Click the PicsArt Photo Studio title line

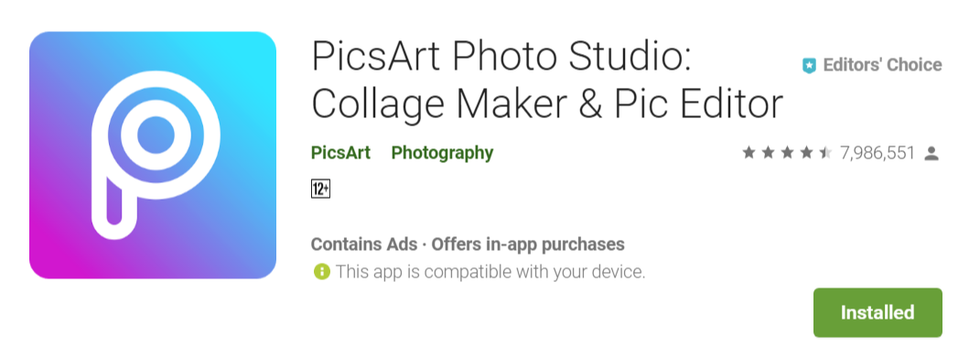coord(501,57)
